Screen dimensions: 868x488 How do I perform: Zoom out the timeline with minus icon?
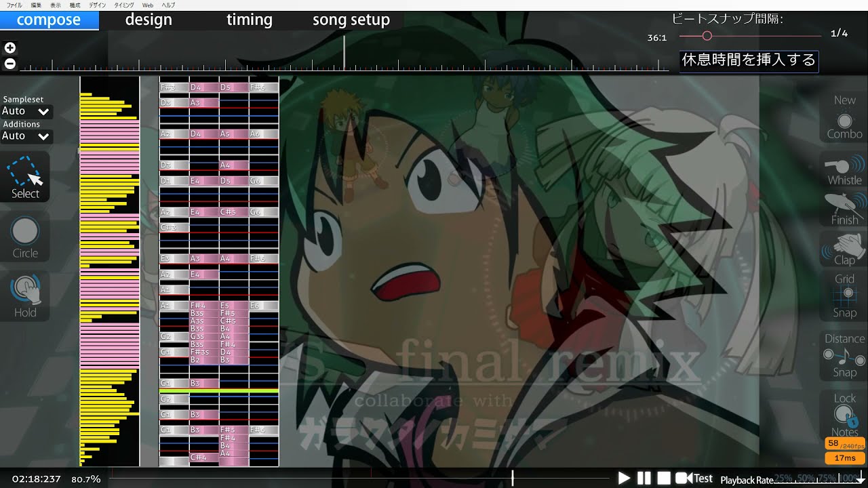click(10, 64)
